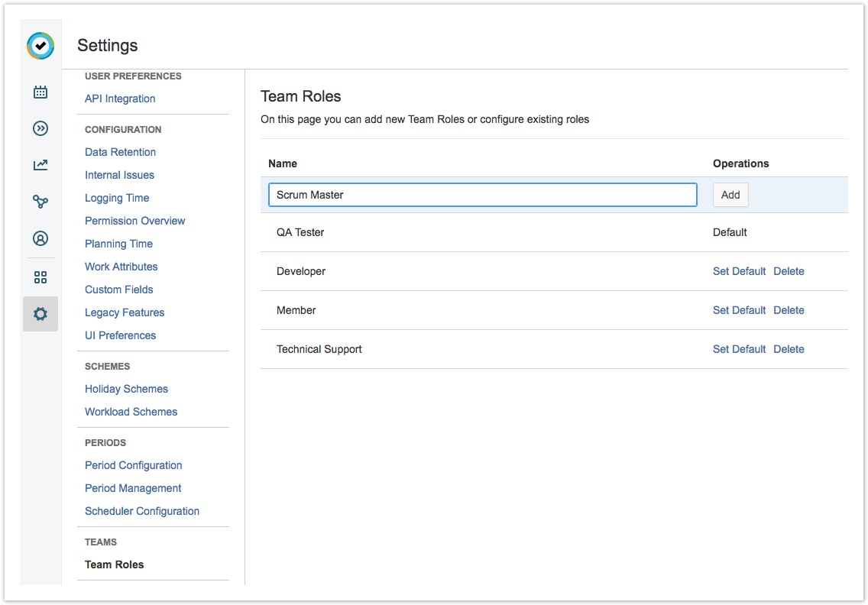
Task: Set Technical Support as default
Action: click(x=739, y=349)
